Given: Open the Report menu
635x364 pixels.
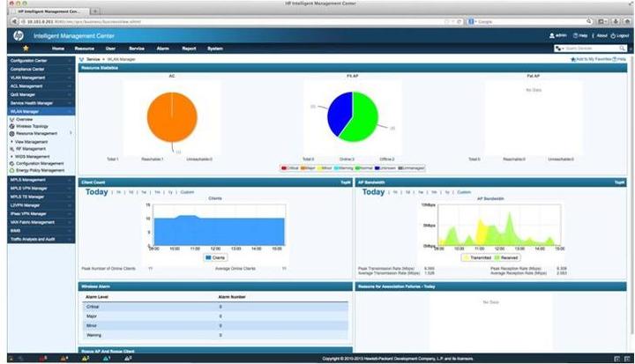Looking at the screenshot, I should [x=189, y=48].
